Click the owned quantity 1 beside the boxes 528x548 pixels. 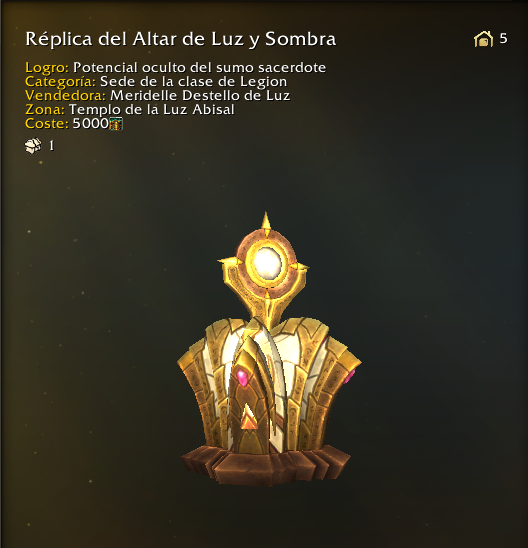tap(51, 146)
